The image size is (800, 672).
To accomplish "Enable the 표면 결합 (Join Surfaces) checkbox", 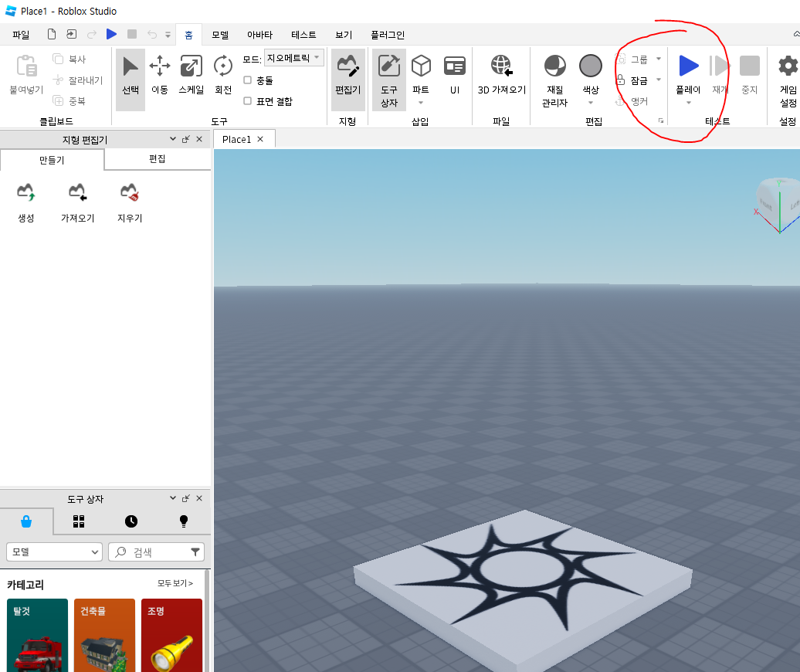I will pyautogui.click(x=247, y=101).
